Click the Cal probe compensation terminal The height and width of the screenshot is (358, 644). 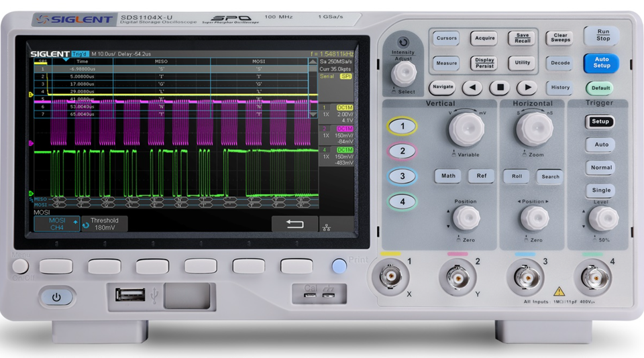point(310,295)
